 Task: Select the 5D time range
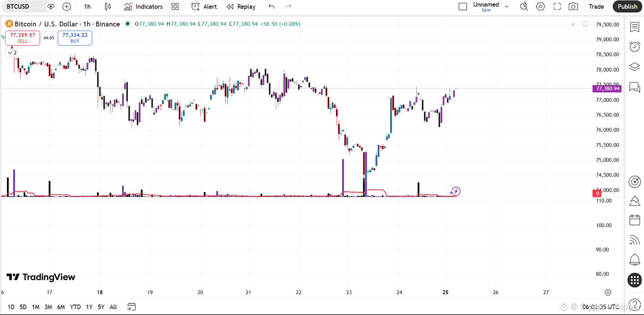click(23, 307)
